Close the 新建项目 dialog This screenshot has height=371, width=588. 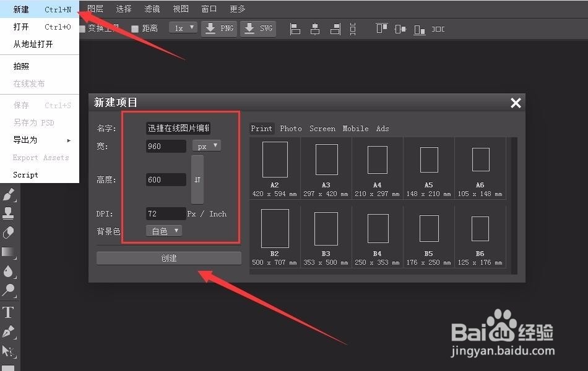pyautogui.click(x=516, y=103)
